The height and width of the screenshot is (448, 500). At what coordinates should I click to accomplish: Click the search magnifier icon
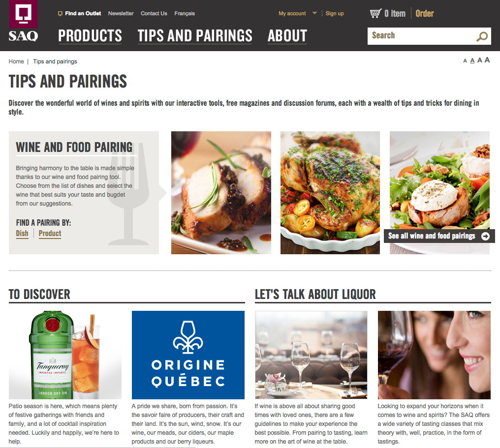pyautogui.click(x=482, y=36)
